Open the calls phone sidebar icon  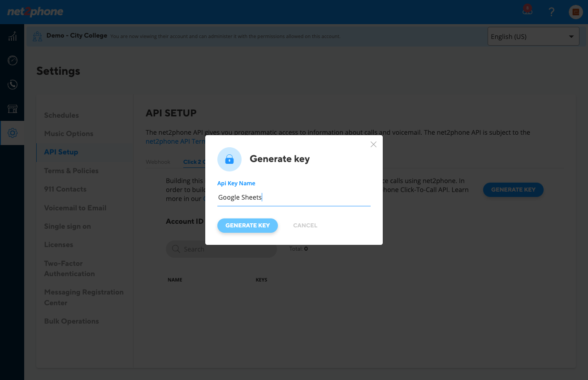[12, 85]
